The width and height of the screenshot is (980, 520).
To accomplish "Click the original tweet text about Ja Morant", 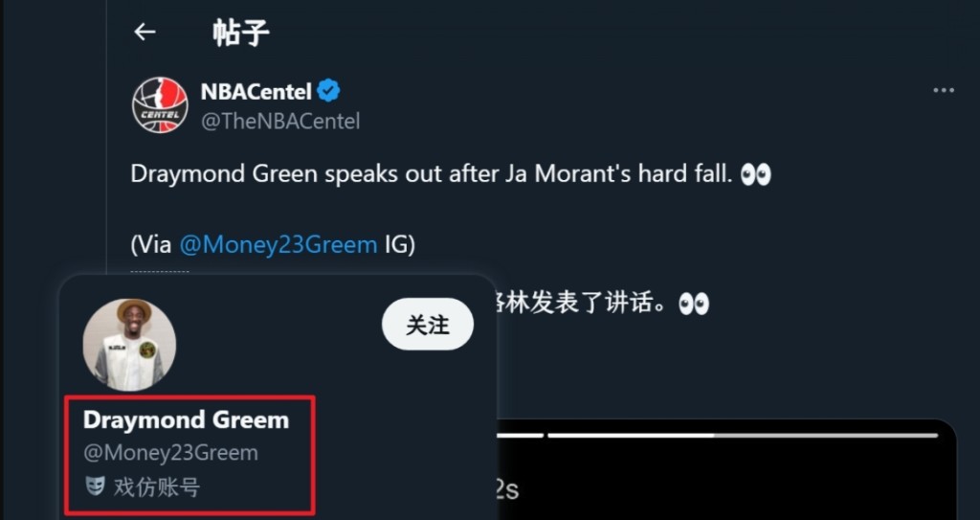I will [451, 174].
